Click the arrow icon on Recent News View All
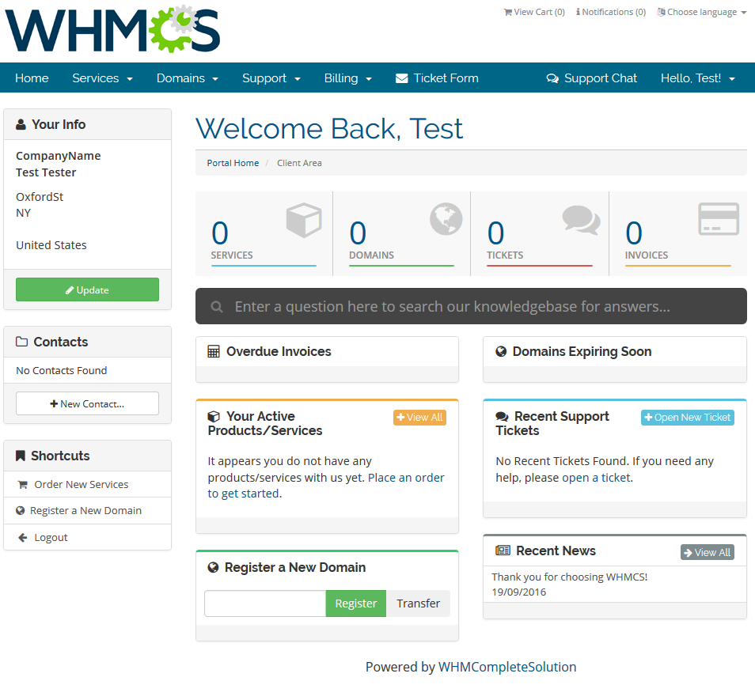 pyautogui.click(x=688, y=553)
